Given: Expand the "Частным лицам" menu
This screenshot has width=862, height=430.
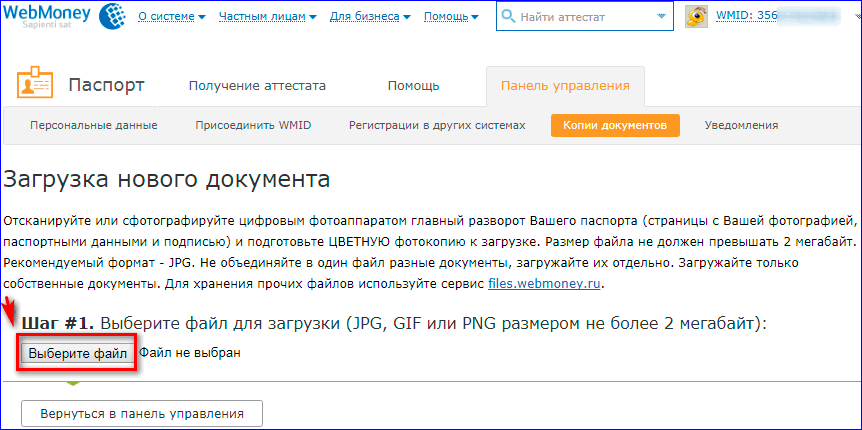Looking at the screenshot, I should pyautogui.click(x=269, y=17).
